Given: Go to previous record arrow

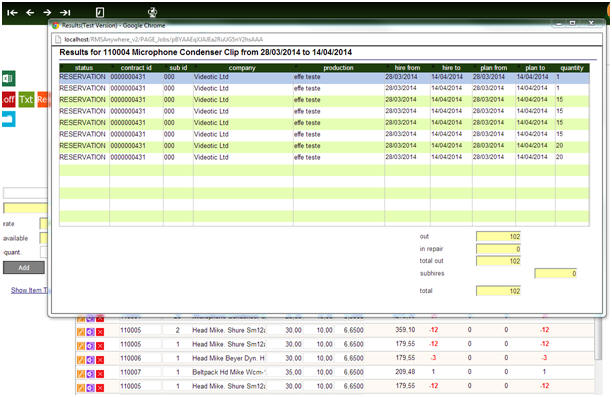Looking at the screenshot, I should (x=30, y=13).
